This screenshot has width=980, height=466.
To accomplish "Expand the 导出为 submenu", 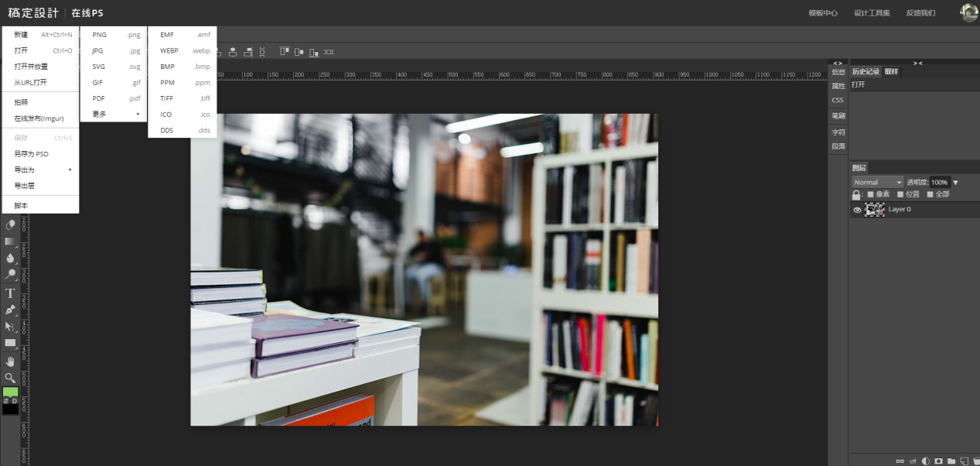I will click(x=40, y=170).
